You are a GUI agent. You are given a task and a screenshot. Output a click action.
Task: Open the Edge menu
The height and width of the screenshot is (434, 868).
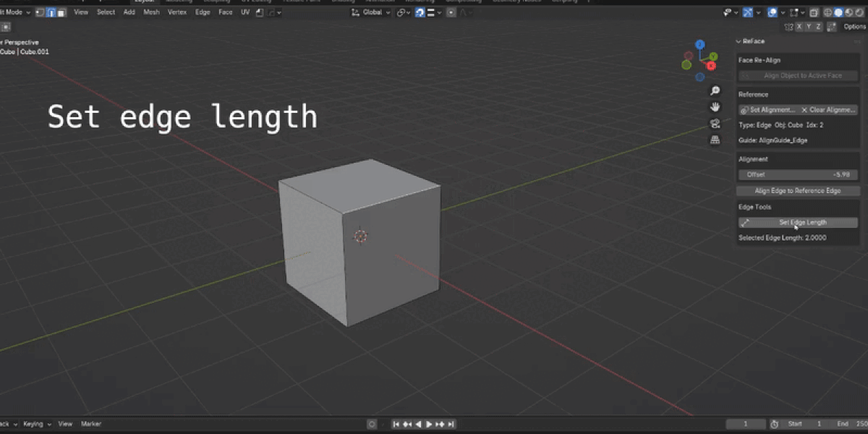point(203,12)
